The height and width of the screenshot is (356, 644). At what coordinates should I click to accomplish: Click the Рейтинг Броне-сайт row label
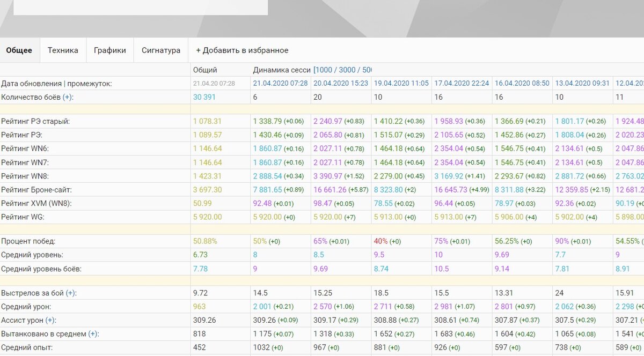coord(36,189)
